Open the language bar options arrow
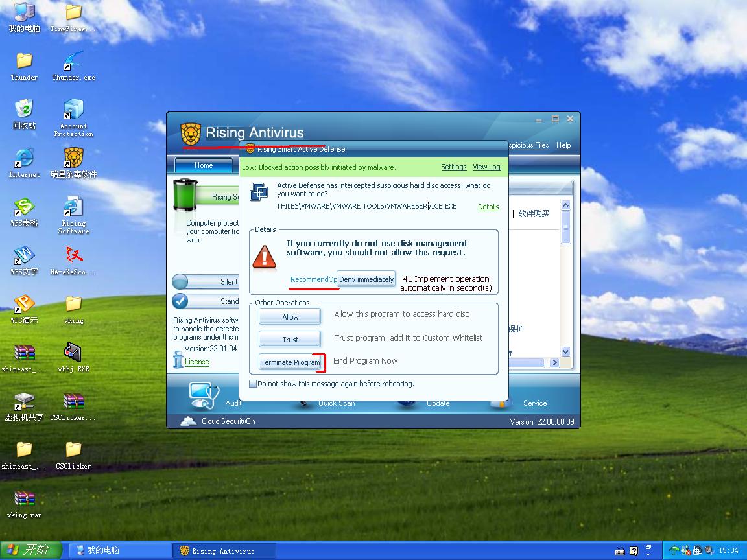 tap(648, 554)
